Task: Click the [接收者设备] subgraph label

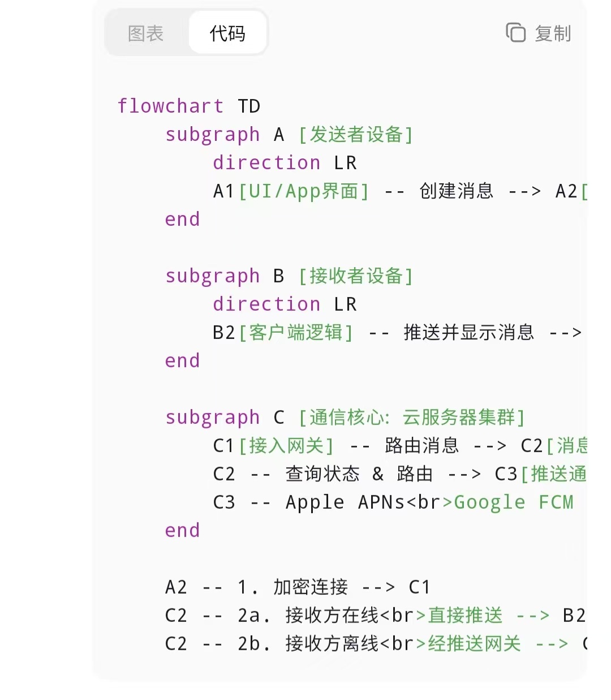Action: tap(356, 276)
